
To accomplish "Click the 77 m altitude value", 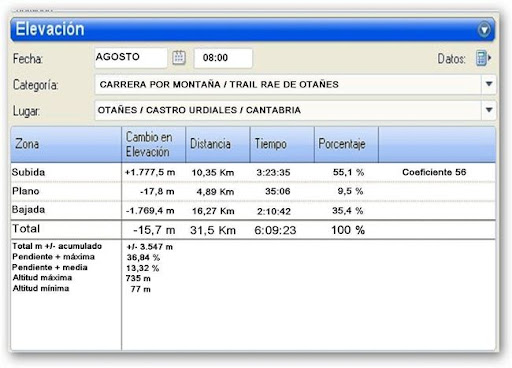I will 140,289.
